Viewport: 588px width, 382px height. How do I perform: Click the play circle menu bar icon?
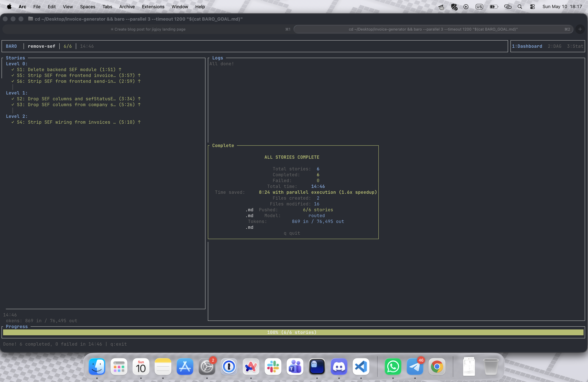[466, 7]
